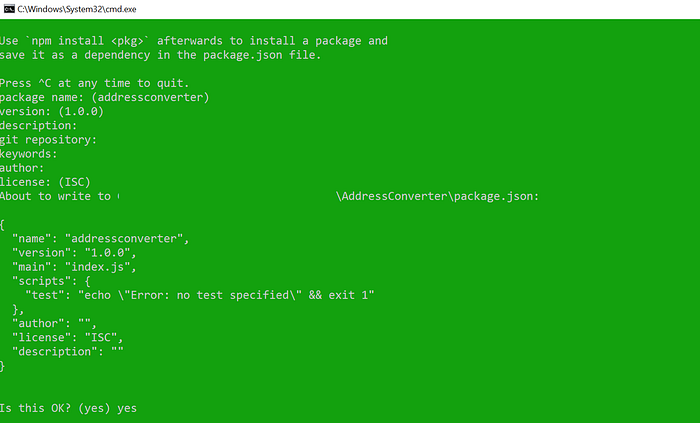
Task: Click the "keywords:" prompt line
Action: coord(29,154)
